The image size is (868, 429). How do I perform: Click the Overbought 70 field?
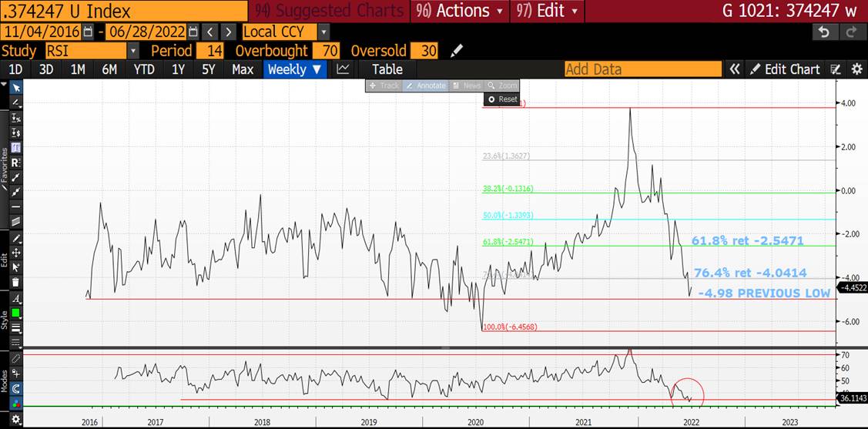click(326, 51)
